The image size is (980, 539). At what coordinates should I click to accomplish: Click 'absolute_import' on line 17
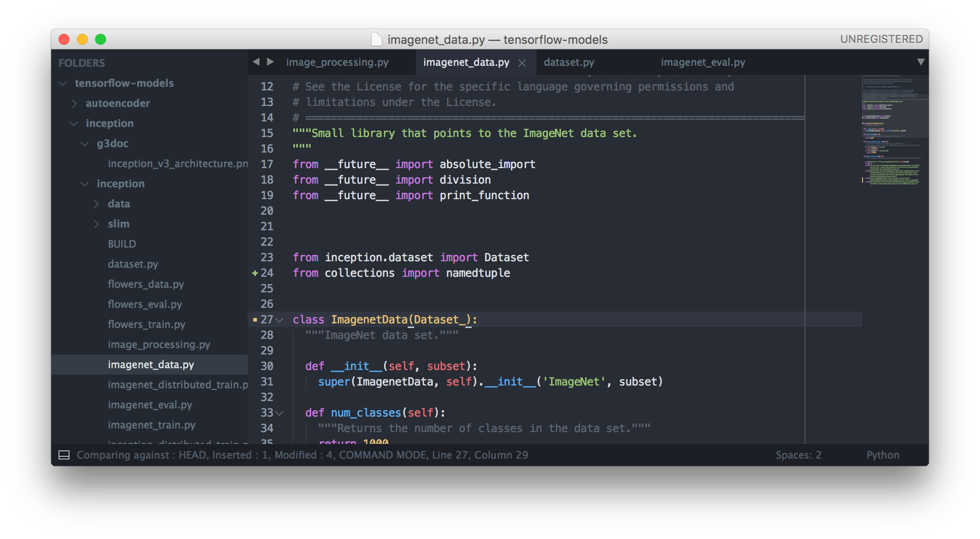pyautogui.click(x=487, y=164)
